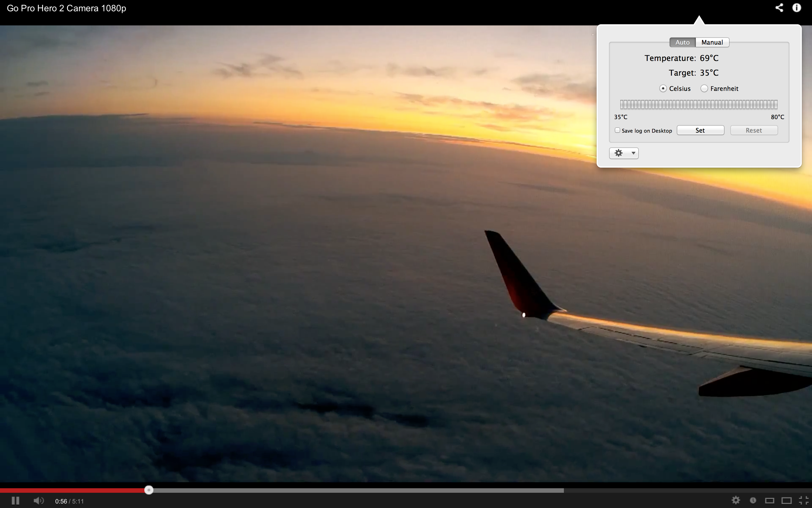Viewport: 812px width, 508px height.
Task: Exit fullscreen mode
Action: (x=804, y=501)
